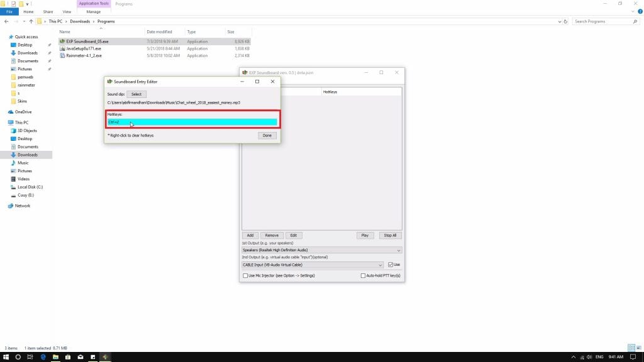
Task: Open Microsoft Store taskbar icon
Action: pyautogui.click(x=68, y=357)
